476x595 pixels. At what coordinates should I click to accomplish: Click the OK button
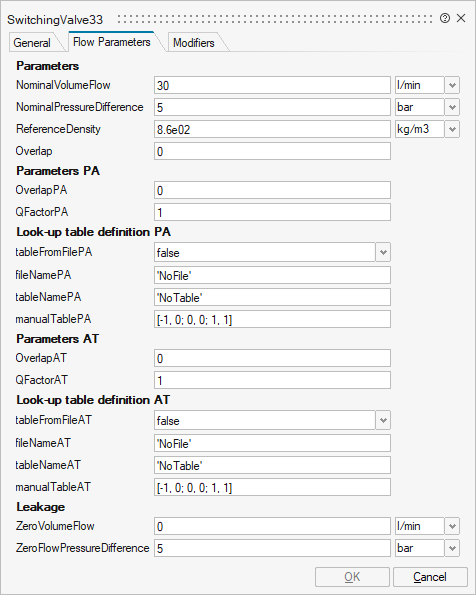tap(352, 577)
